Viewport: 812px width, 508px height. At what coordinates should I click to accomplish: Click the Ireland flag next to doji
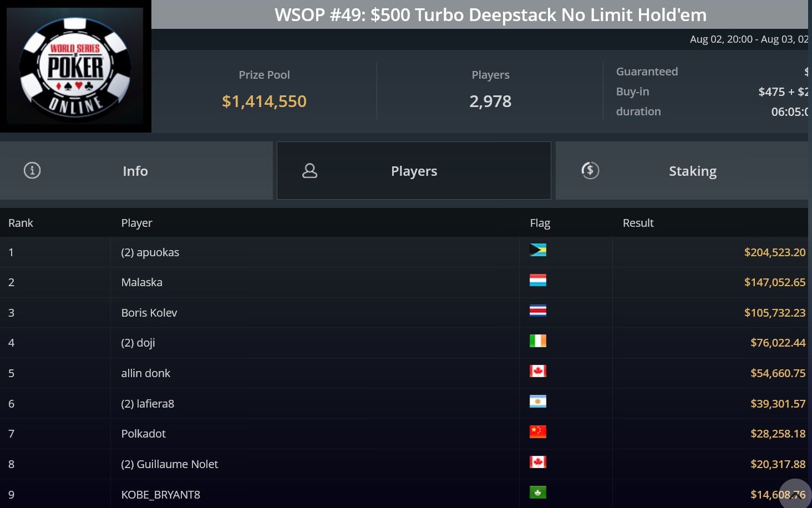tap(538, 341)
